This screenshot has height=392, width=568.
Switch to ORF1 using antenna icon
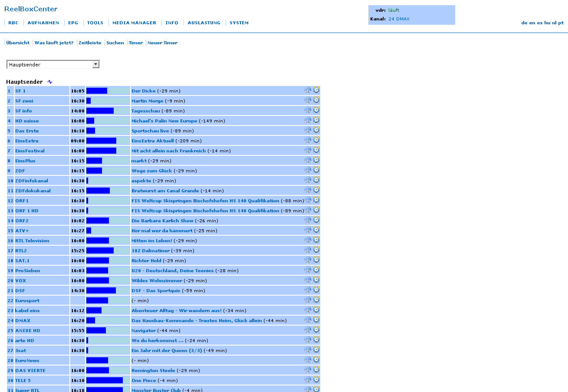(308, 200)
